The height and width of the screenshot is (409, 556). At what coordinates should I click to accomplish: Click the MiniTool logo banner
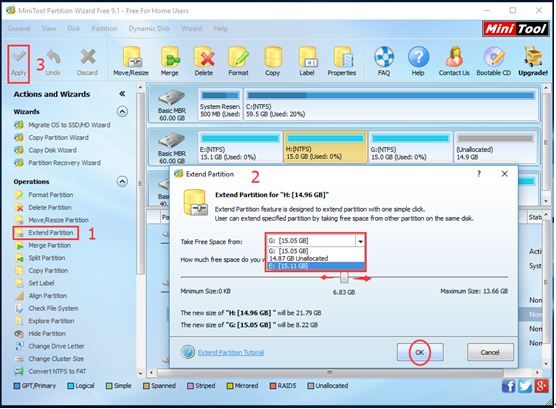[516, 28]
